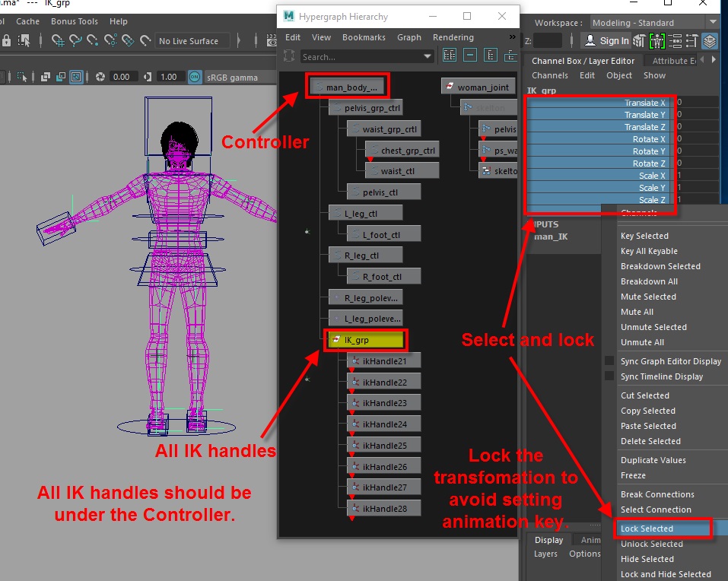Enable Sync Graph Editor Display checkbox

point(609,361)
